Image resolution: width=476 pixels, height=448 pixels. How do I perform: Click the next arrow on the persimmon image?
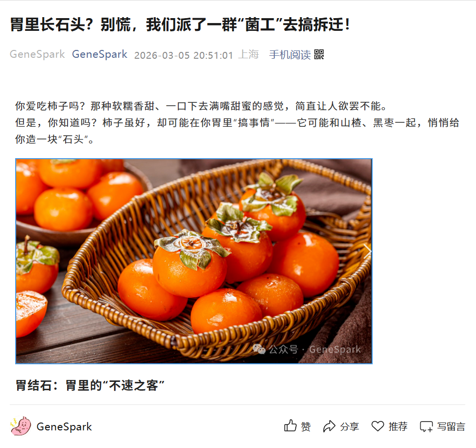[367, 251]
